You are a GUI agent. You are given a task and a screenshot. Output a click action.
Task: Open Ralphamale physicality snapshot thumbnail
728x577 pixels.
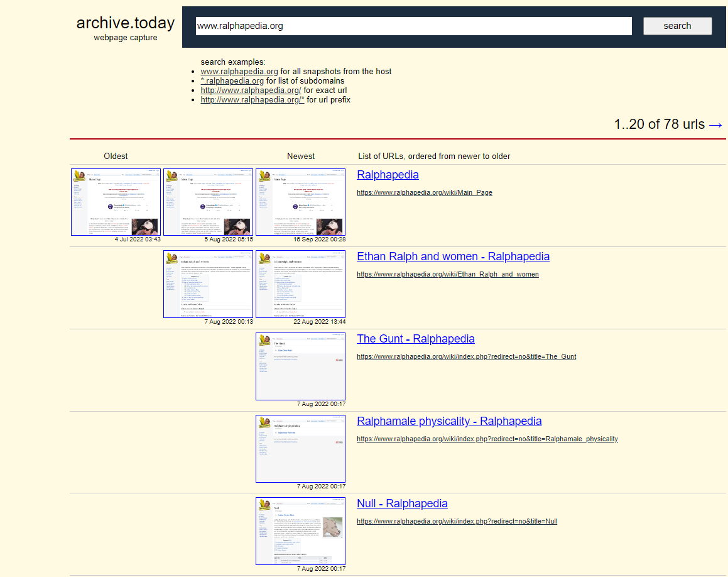[x=300, y=449]
